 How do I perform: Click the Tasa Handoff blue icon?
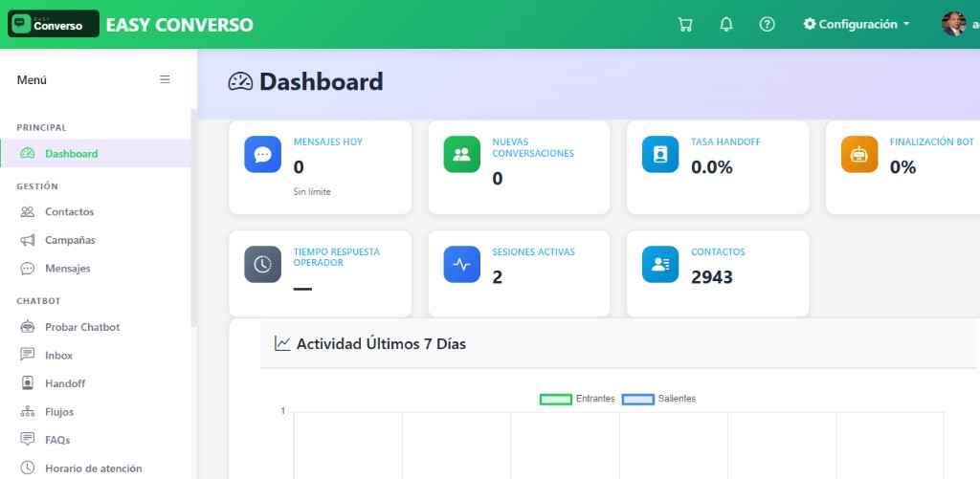pos(660,155)
